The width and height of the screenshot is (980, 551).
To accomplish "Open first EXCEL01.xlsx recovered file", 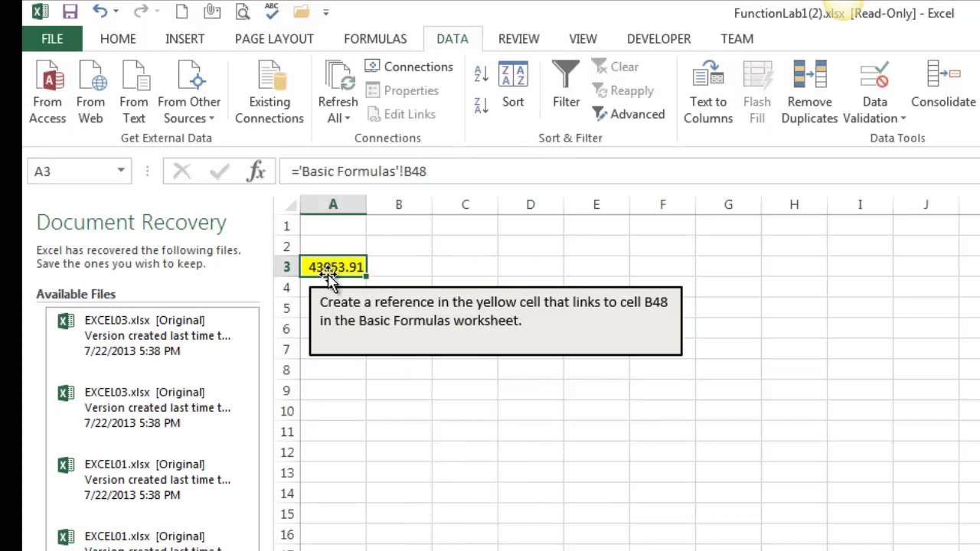I will [x=153, y=479].
